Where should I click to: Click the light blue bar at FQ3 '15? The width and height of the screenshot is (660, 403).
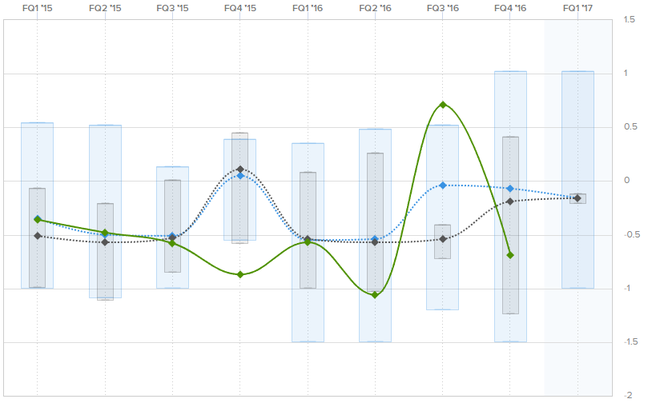tap(173, 227)
